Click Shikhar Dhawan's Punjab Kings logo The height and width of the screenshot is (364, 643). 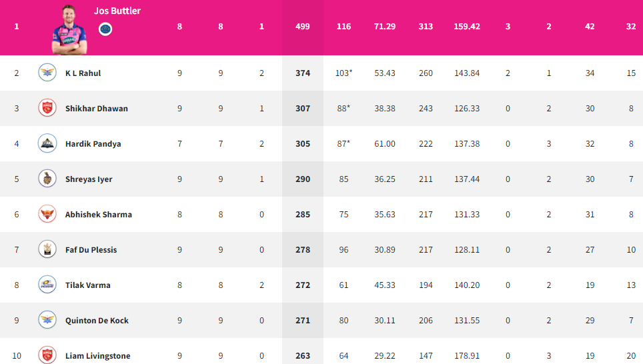[x=47, y=108]
